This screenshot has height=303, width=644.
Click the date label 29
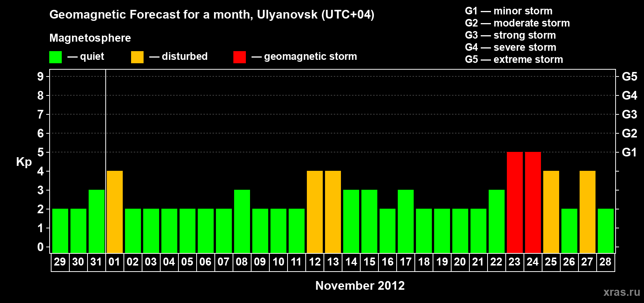pos(60,262)
